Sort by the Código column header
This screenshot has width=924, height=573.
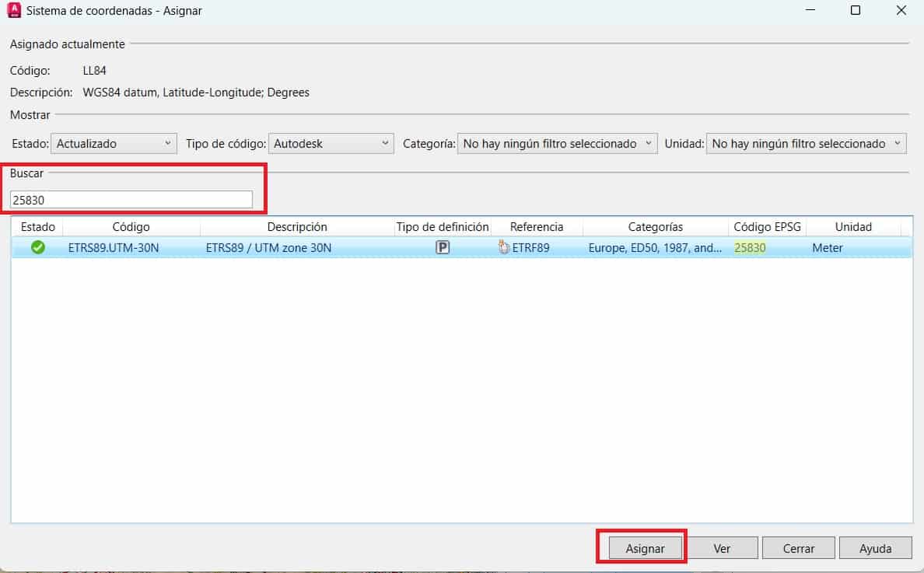(x=131, y=227)
